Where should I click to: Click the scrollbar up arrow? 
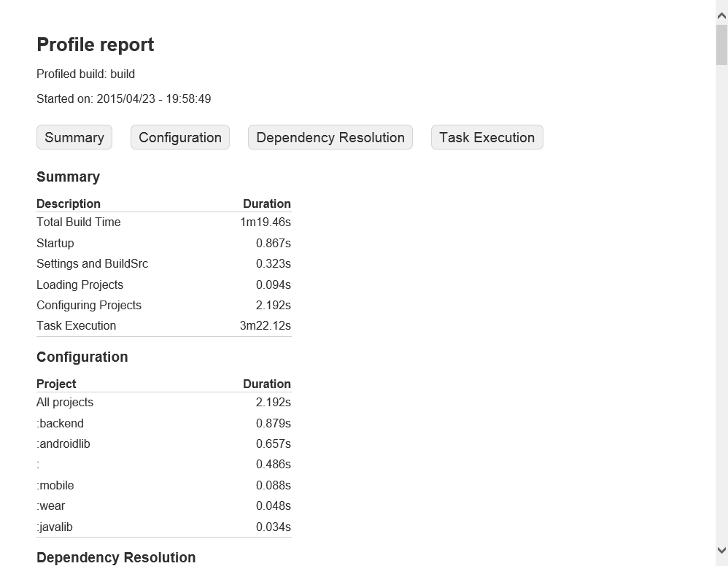[721, 14]
